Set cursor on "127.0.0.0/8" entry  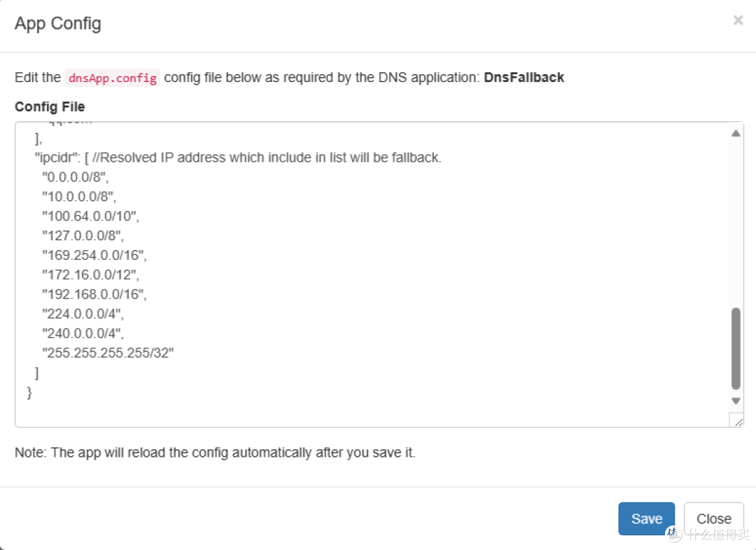(83, 236)
